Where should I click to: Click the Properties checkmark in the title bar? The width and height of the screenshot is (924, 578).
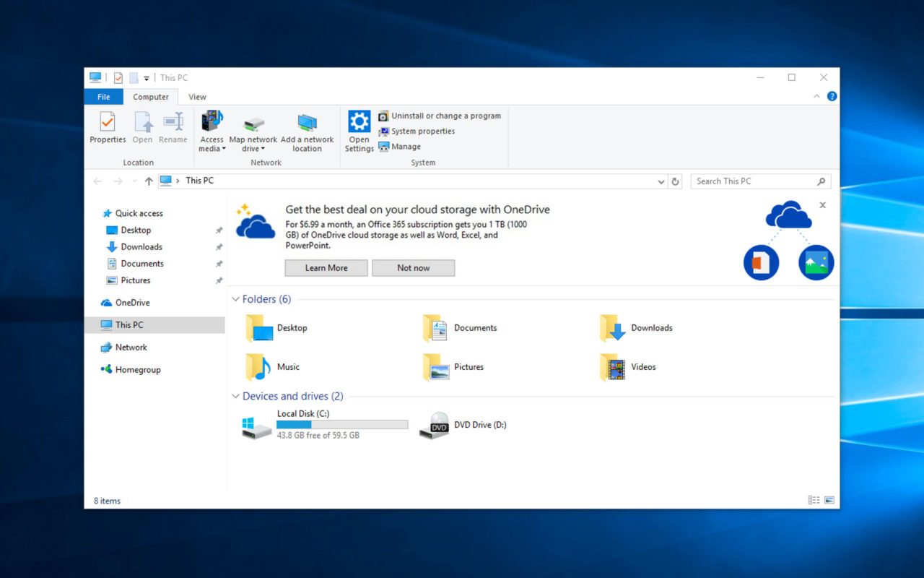118,78
